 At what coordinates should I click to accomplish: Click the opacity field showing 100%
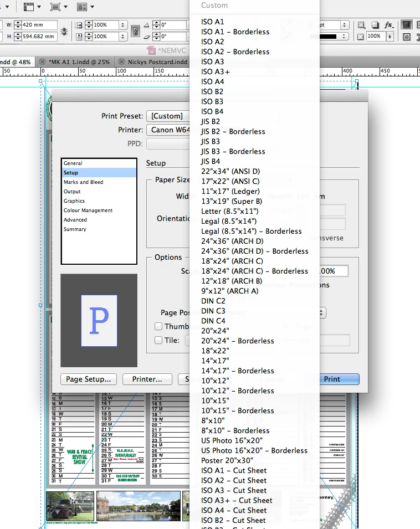tap(376, 36)
